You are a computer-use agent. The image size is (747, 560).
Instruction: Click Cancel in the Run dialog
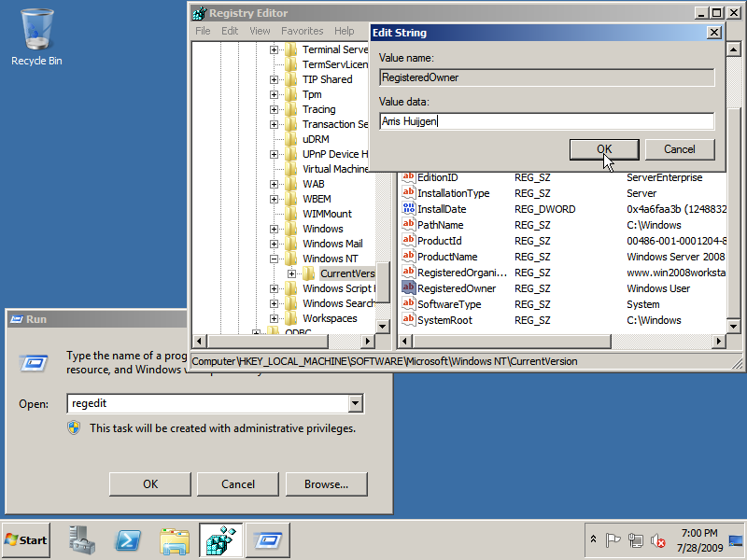[x=238, y=484]
